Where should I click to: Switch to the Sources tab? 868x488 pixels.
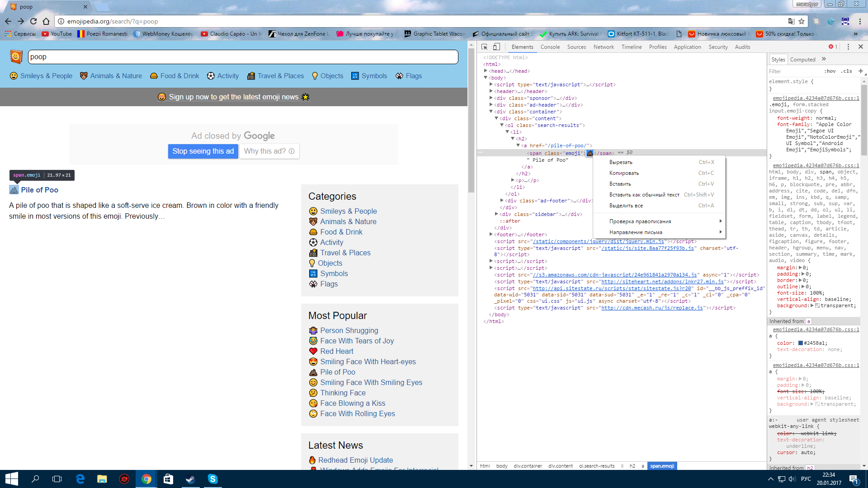click(576, 47)
